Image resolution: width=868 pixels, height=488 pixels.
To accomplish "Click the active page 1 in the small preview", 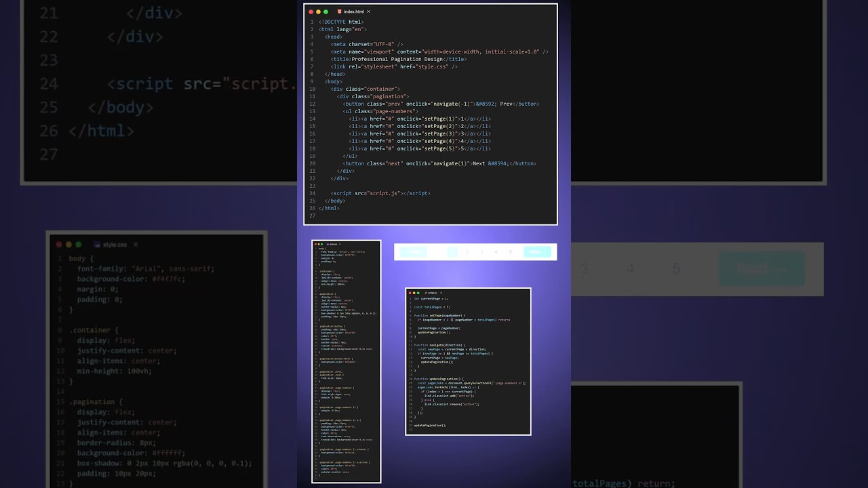I will pyautogui.click(x=452, y=251).
